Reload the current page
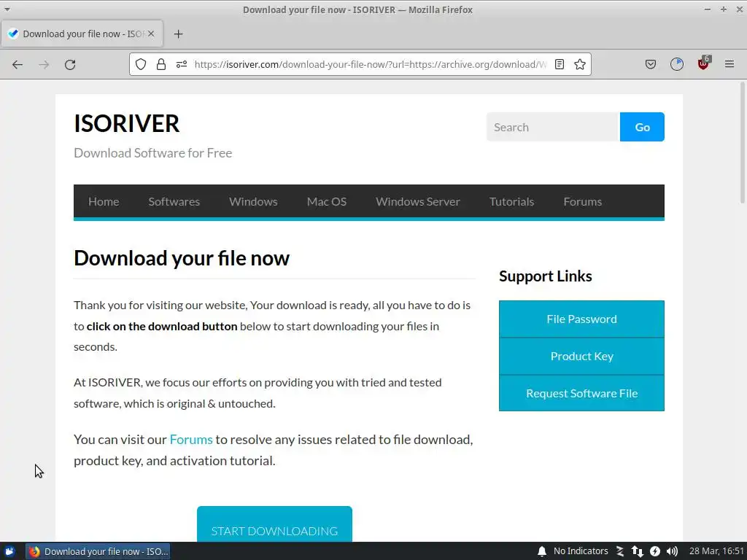Screen dimensions: 747x560 coord(70,64)
